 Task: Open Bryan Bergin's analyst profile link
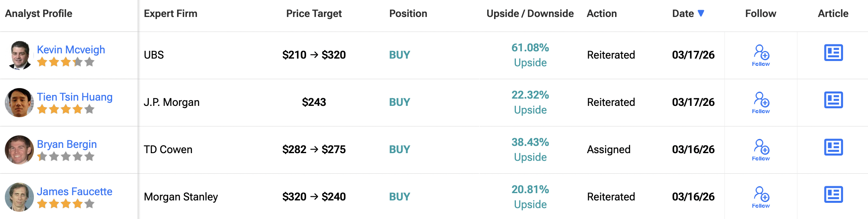[x=67, y=144]
